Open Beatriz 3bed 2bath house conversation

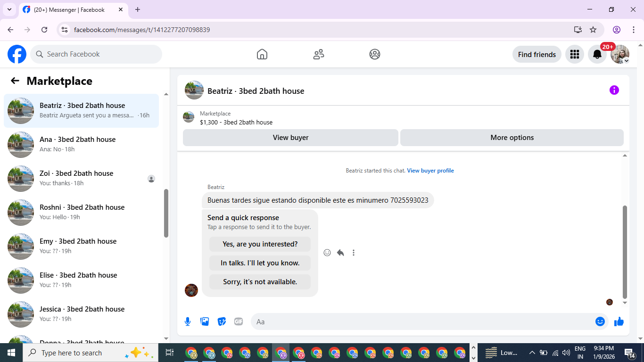tap(81, 111)
